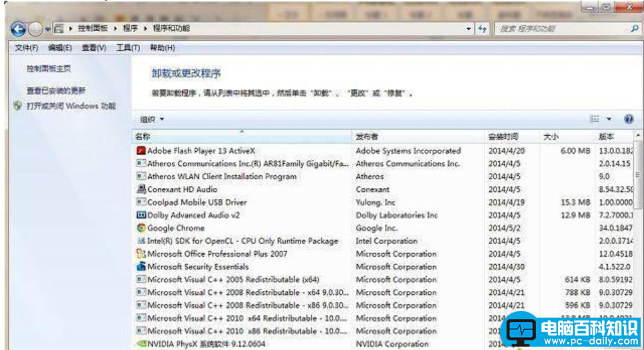Viewport: 644px width, 350px height.
Task: Click the search magnifier icon
Action: click(635, 28)
